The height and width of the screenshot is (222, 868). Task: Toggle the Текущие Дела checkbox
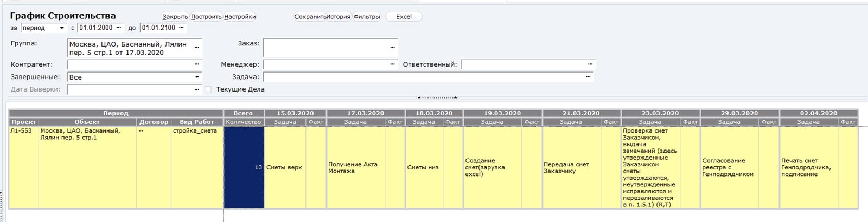pyautogui.click(x=208, y=89)
